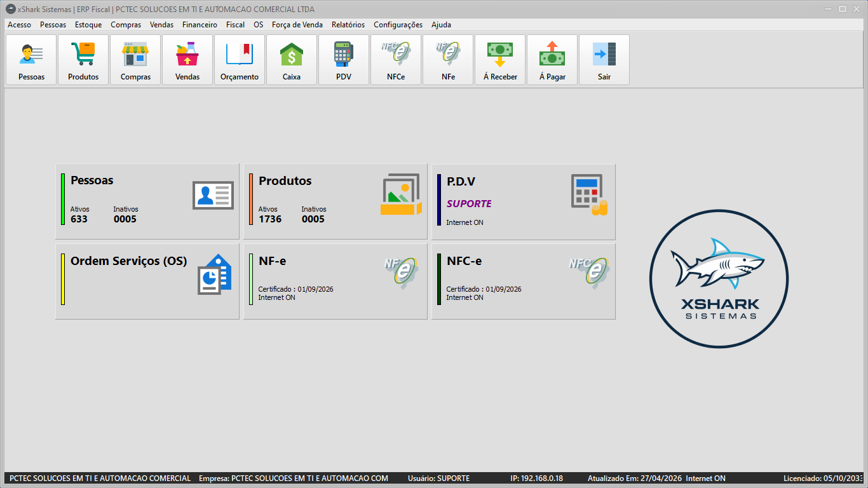Open the NFCe toolbar icon
This screenshot has height=488, width=868.
[396, 60]
